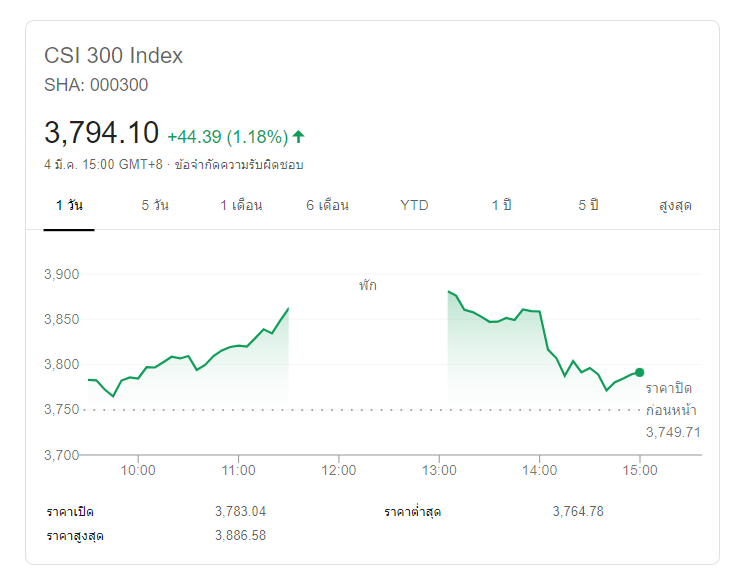Select the 1 วัน tab
The width and height of the screenshot is (741, 586).
point(69,205)
